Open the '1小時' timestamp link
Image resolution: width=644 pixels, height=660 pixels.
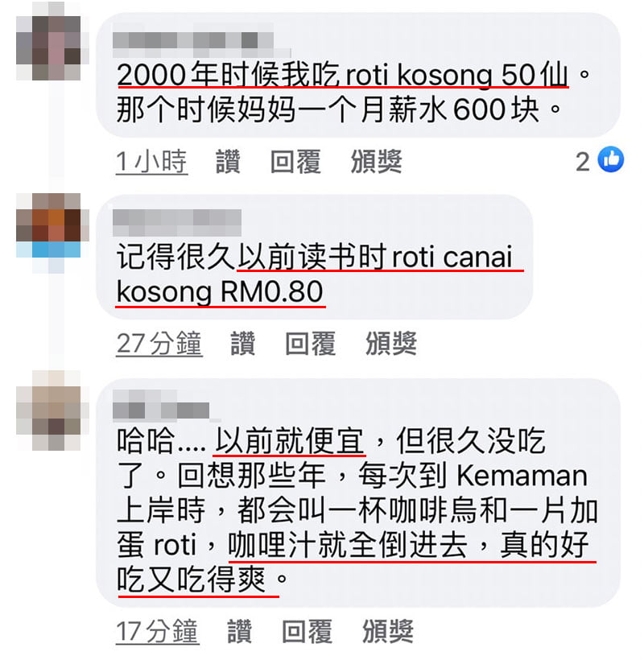click(151, 162)
